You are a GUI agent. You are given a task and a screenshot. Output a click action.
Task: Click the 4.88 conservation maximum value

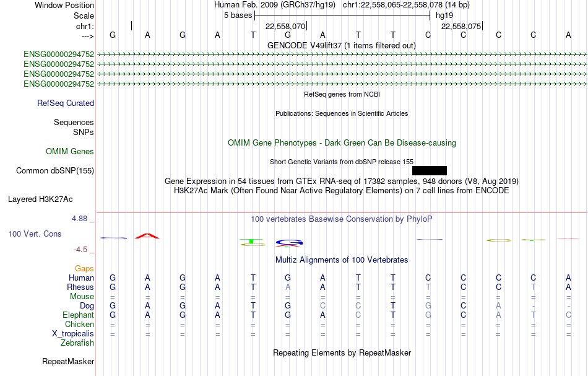click(x=79, y=219)
